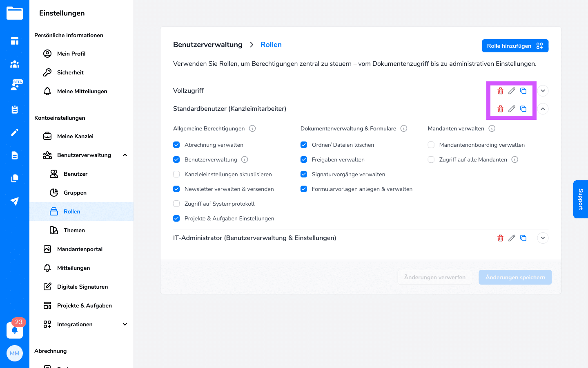This screenshot has width=588, height=368.
Task: Enable Kanzleieinstellungen aktualisieren checkbox
Action: pos(176,174)
